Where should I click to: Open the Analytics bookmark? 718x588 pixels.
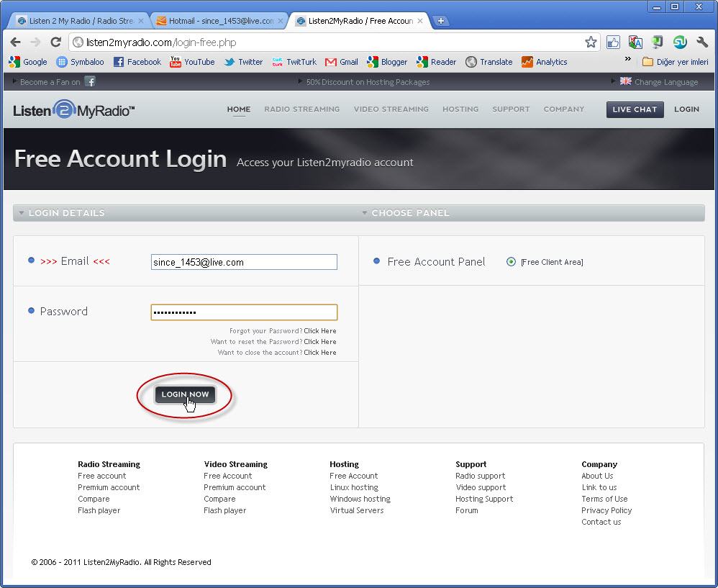545,62
